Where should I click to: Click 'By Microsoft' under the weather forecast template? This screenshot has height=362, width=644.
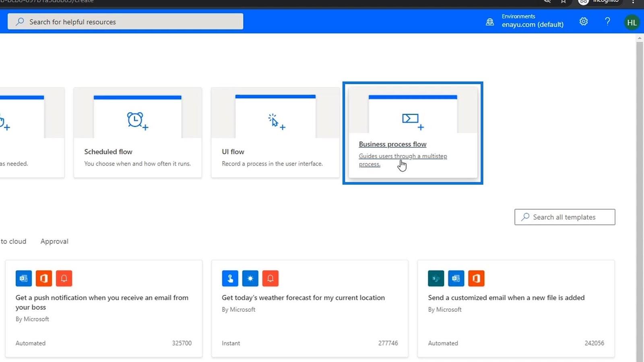point(238,310)
